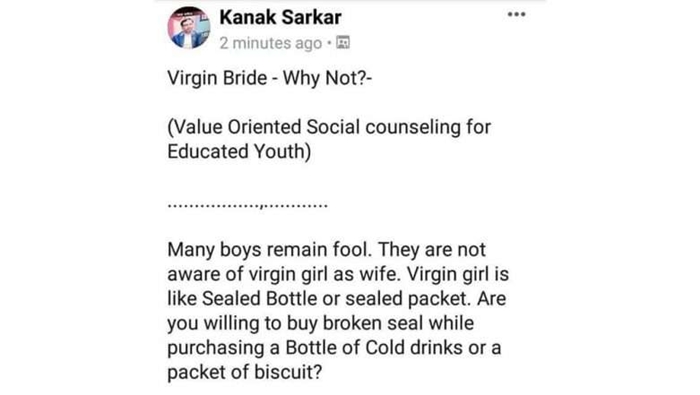This screenshot has height=395, width=700.
Task: Open Kanak Sarkar's profile name link
Action: (280, 18)
